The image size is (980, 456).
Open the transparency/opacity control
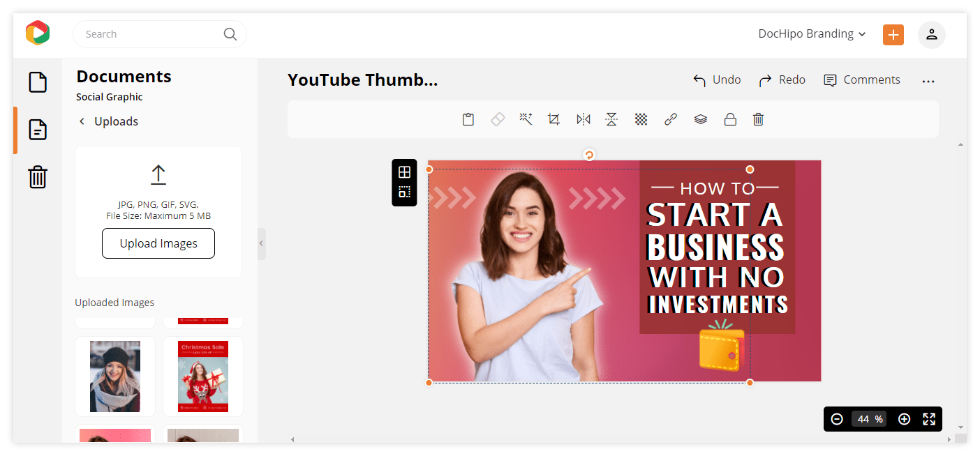(x=641, y=119)
